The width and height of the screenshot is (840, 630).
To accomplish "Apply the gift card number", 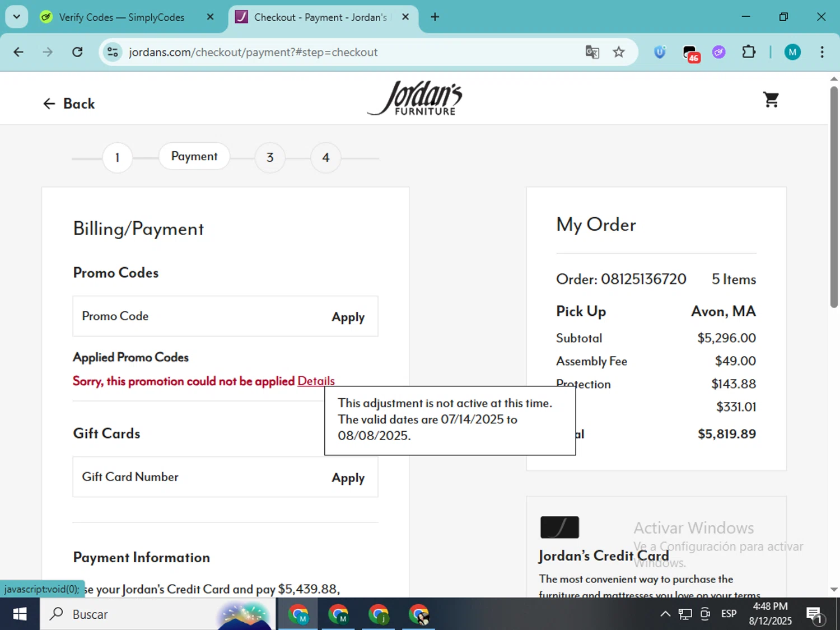I will (348, 478).
